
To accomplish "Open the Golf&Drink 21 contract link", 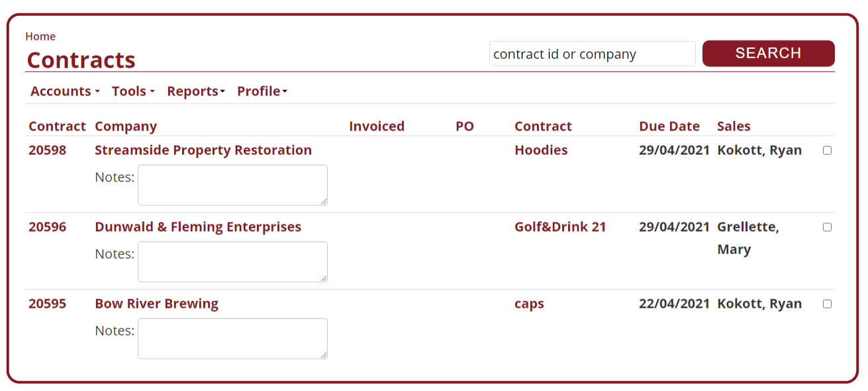I will 560,227.
